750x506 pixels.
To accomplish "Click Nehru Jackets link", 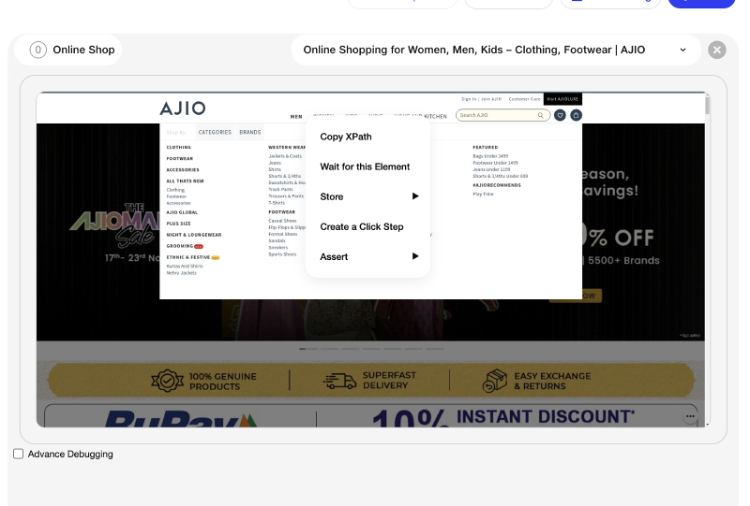I will pos(181,273).
